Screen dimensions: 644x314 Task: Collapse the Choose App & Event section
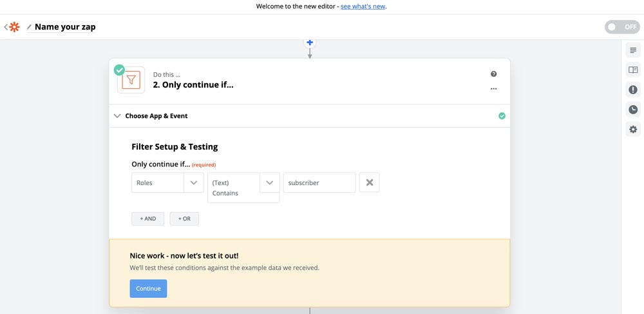[x=117, y=116]
